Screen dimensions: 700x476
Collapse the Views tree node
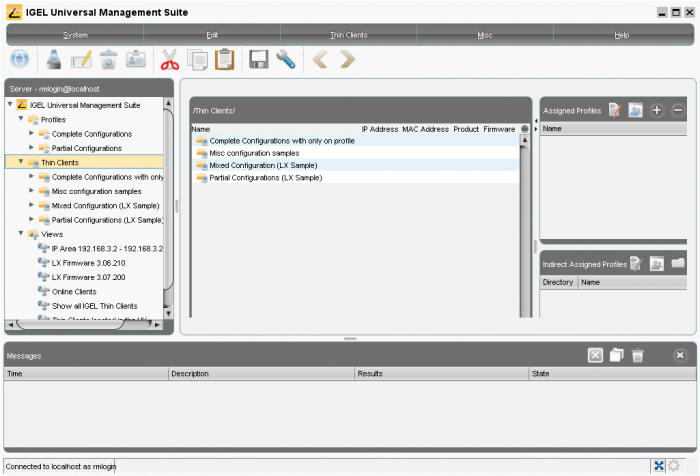pyautogui.click(x=21, y=234)
